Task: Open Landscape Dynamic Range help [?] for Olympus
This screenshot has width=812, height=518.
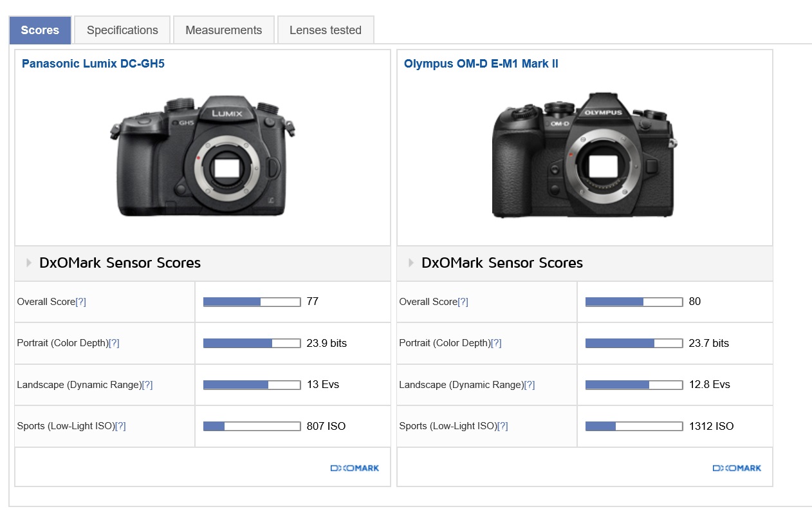Action: [x=530, y=385]
